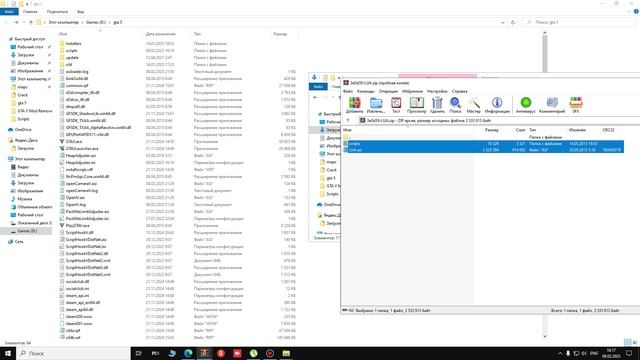Open the Справка menu in WinRAR
The image size is (640, 360).
coord(460,91)
